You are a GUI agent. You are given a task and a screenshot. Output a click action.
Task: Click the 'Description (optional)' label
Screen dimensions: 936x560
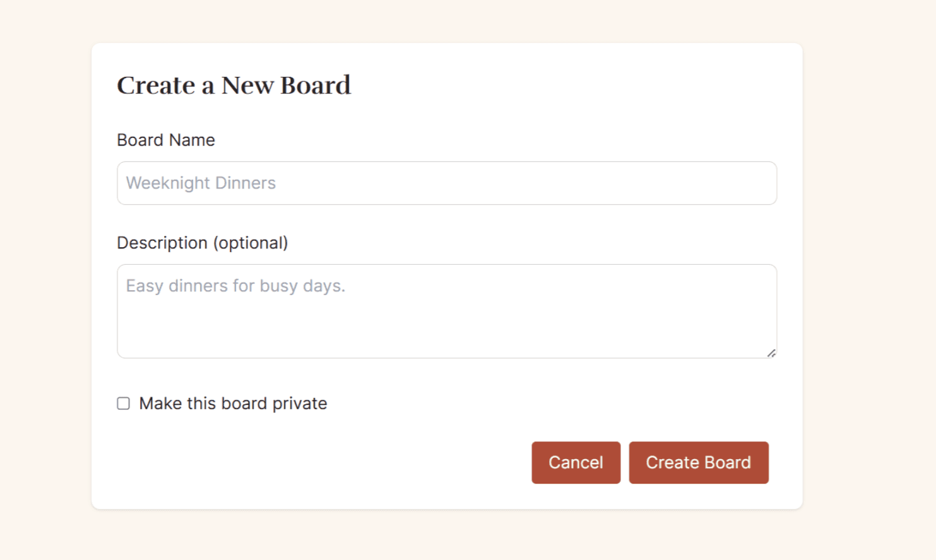203,243
